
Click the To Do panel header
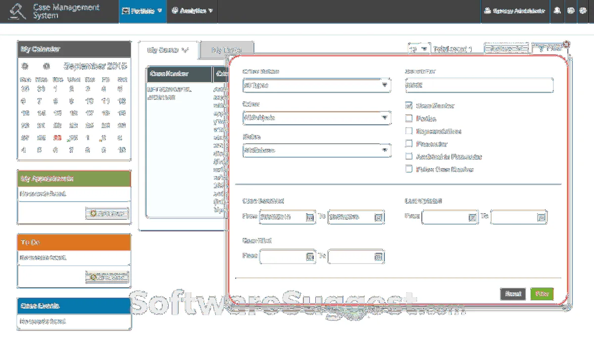pyautogui.click(x=74, y=242)
